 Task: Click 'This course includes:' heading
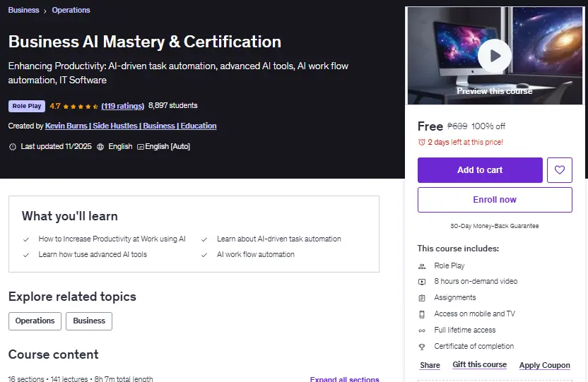click(x=458, y=249)
